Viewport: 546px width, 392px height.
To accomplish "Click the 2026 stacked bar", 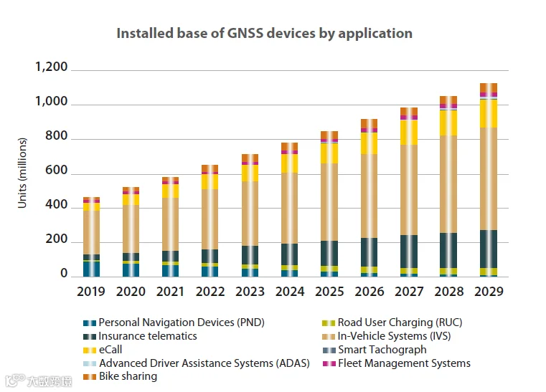I will click(x=369, y=198).
